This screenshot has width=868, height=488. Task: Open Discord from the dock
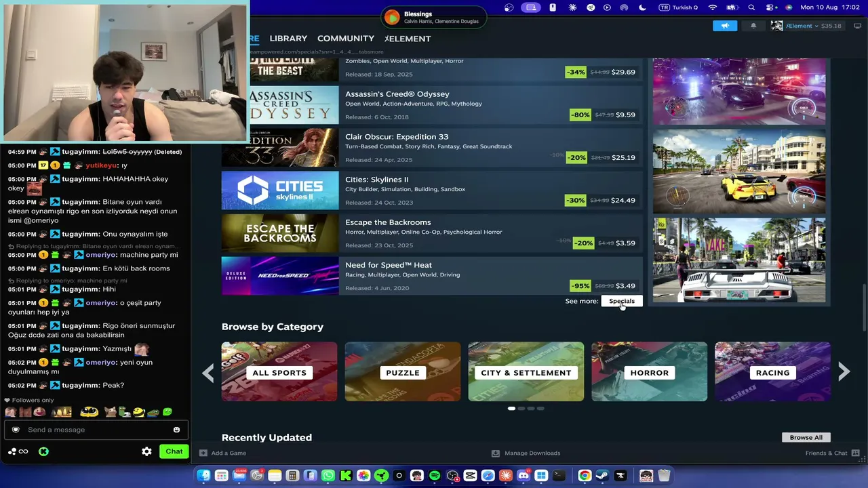pyautogui.click(x=524, y=476)
